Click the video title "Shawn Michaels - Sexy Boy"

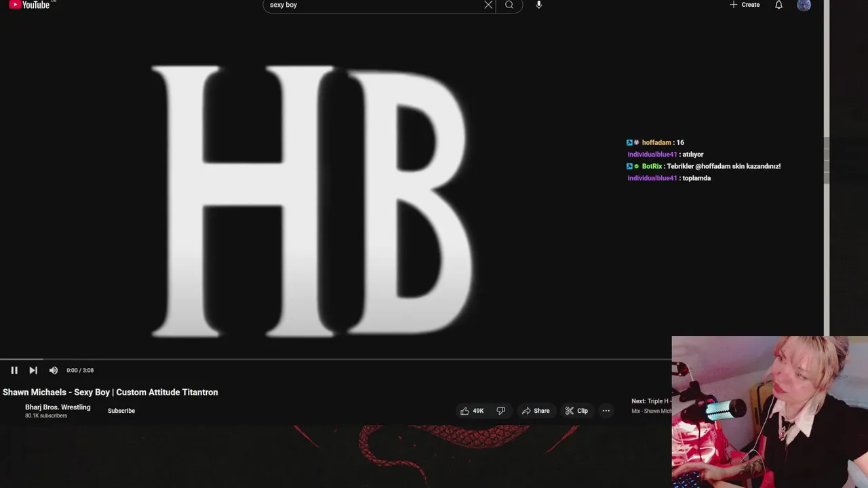(111, 392)
